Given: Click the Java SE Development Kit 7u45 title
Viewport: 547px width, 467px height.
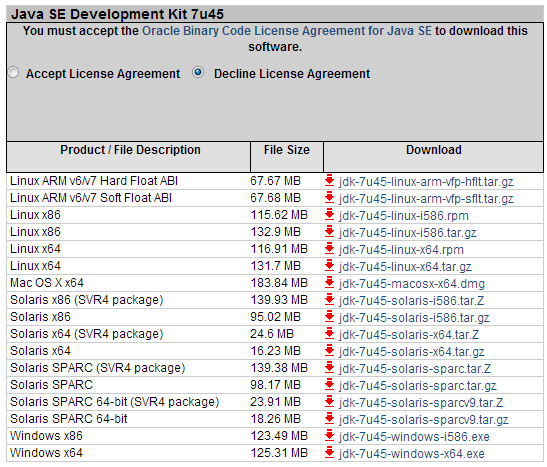Looking at the screenshot, I should [x=118, y=14].
